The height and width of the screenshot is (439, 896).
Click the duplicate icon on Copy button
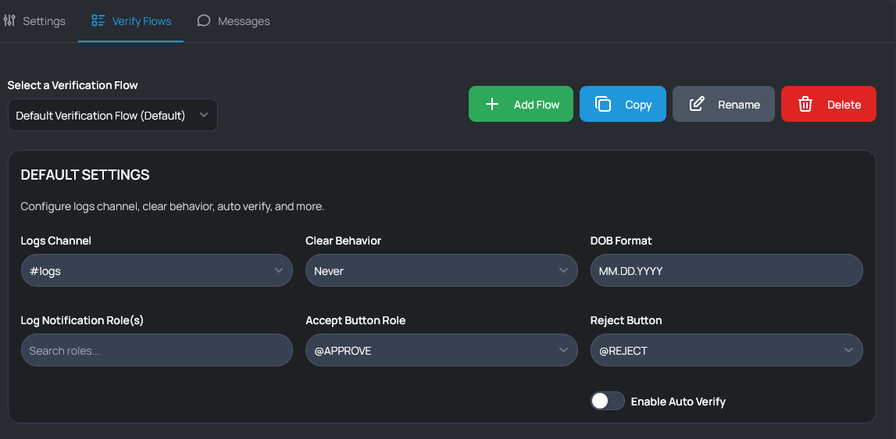pos(603,104)
